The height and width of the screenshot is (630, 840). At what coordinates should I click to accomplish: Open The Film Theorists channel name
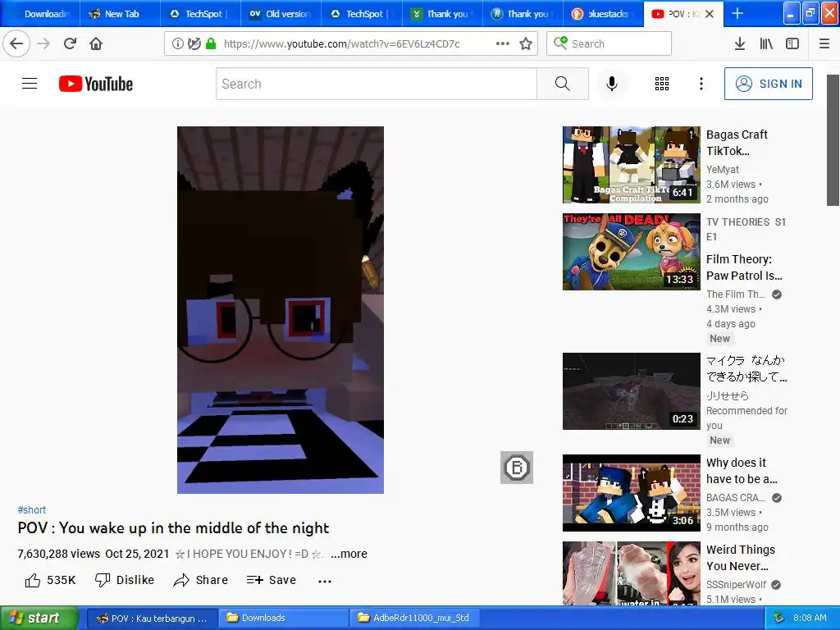click(735, 294)
